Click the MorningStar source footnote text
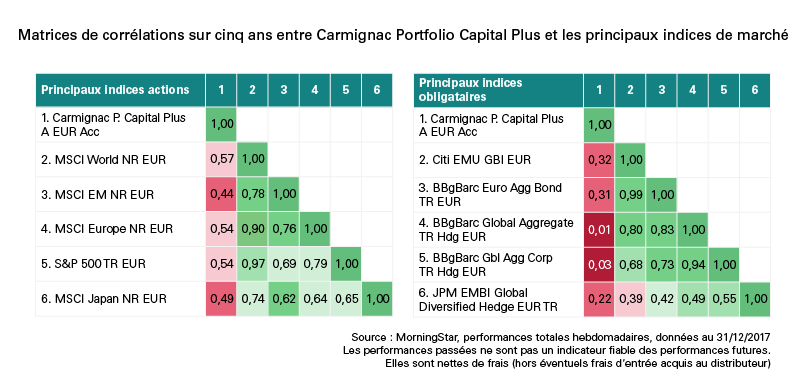Screen dimensions: 801x381 click(x=560, y=338)
